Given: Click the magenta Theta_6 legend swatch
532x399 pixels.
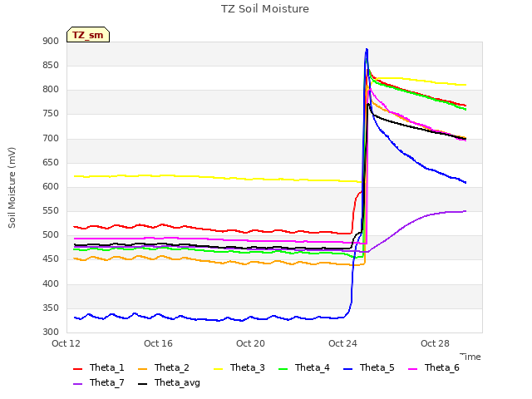Looking at the screenshot, I should pos(412,369).
